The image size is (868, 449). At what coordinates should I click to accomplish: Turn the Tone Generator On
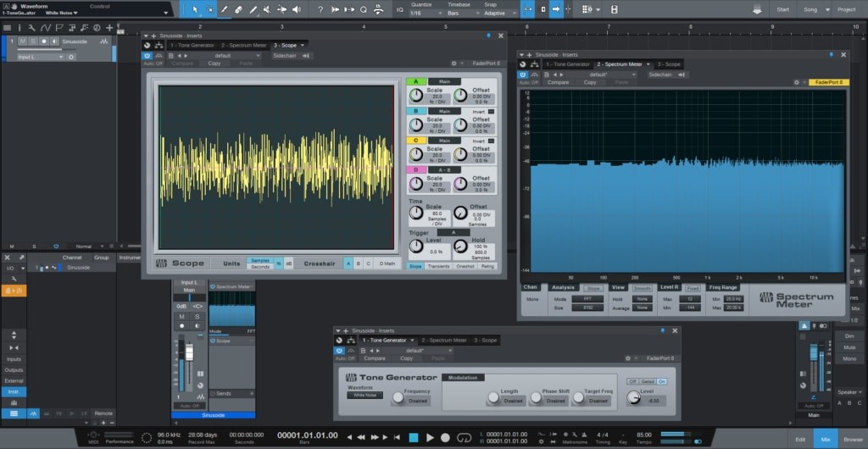[x=662, y=381]
